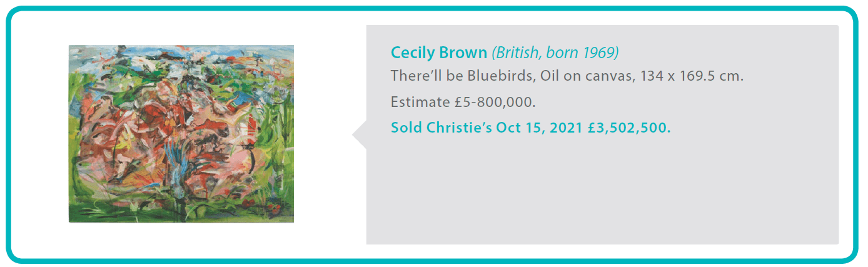Click the Cecily Brown painting thumbnail
Image resolution: width=868 pixels, height=267 pixels.
[x=181, y=133]
